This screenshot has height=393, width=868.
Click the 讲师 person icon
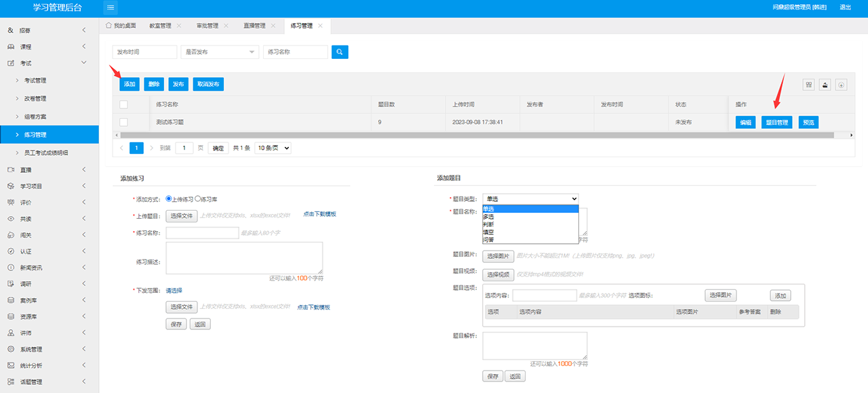(11, 333)
